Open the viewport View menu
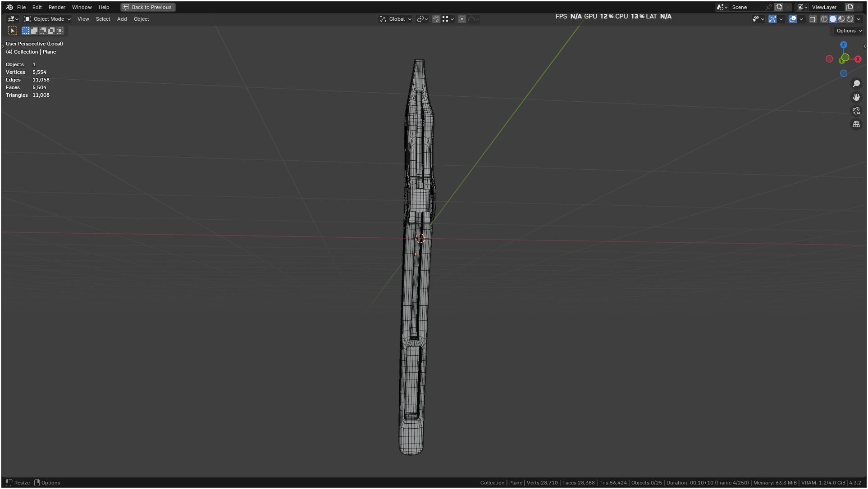 (83, 19)
